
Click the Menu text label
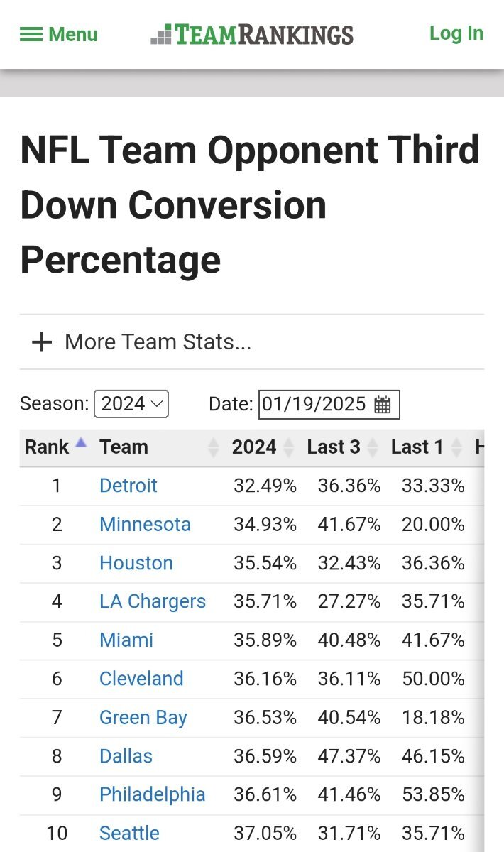point(73,34)
